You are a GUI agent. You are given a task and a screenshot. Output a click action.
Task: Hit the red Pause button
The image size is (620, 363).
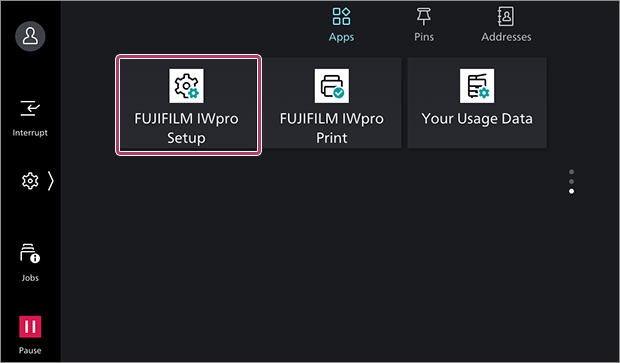click(x=30, y=327)
